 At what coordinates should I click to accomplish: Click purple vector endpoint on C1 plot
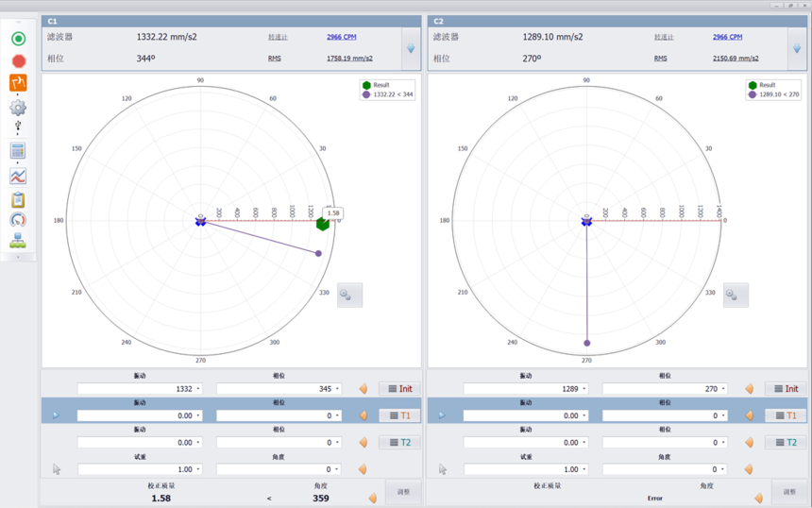coord(318,253)
